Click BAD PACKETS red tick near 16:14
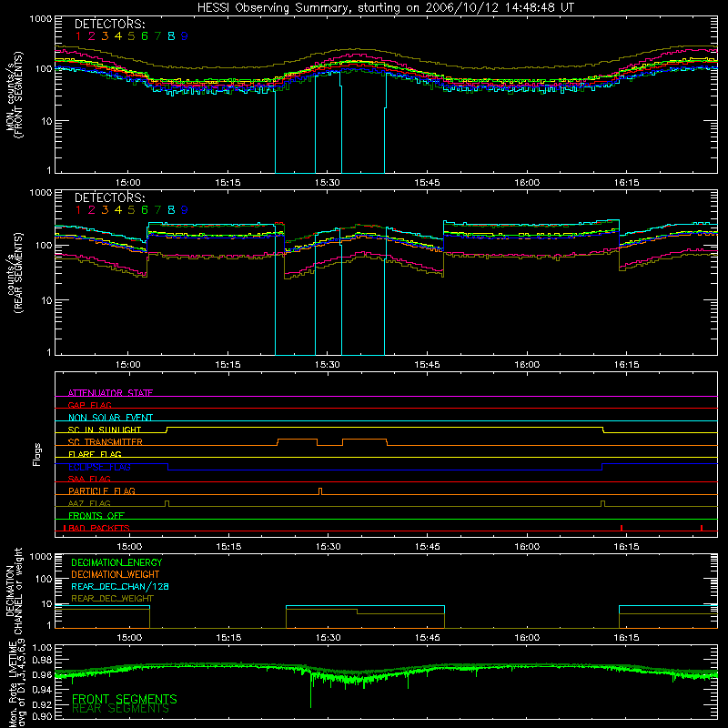728x728 pixels. pos(622,528)
